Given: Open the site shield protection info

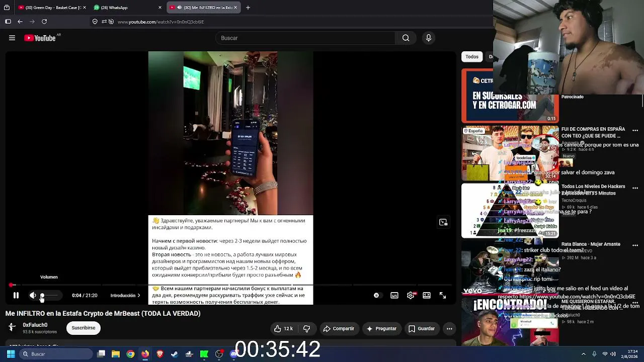Looking at the screenshot, I should (x=95, y=22).
